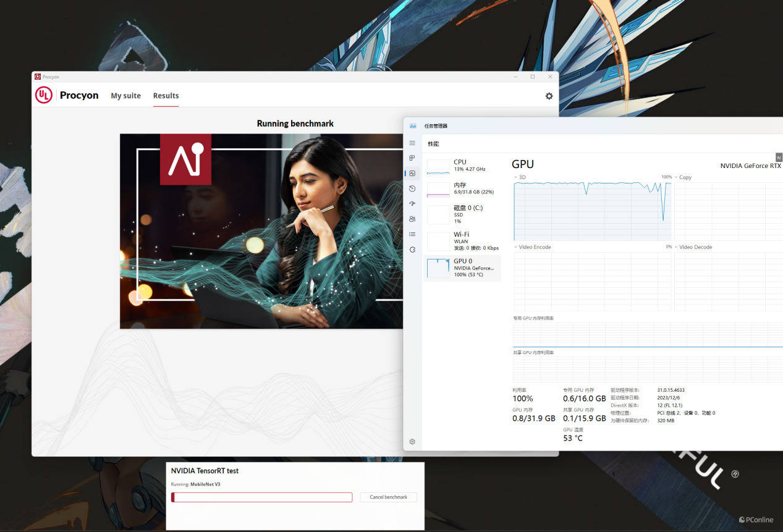Open Video Decode engine dropdown
This screenshot has height=532, width=783.
pyautogui.click(x=677, y=247)
